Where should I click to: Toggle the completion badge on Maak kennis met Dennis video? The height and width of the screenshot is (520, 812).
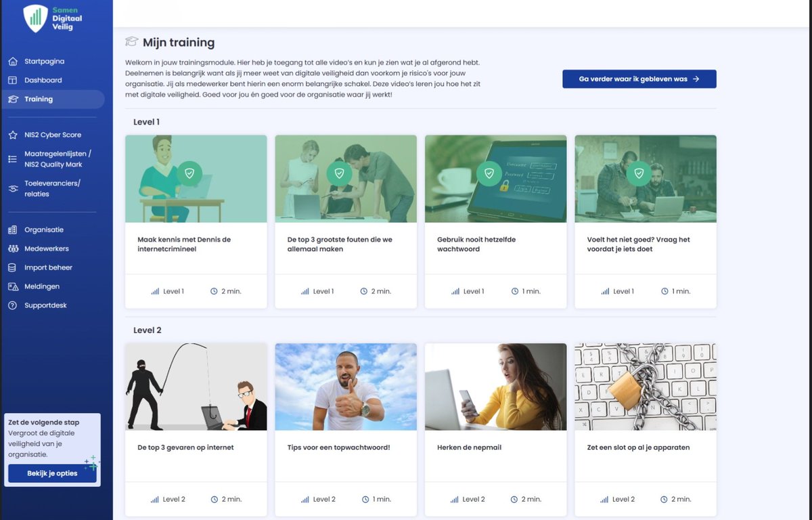point(190,173)
